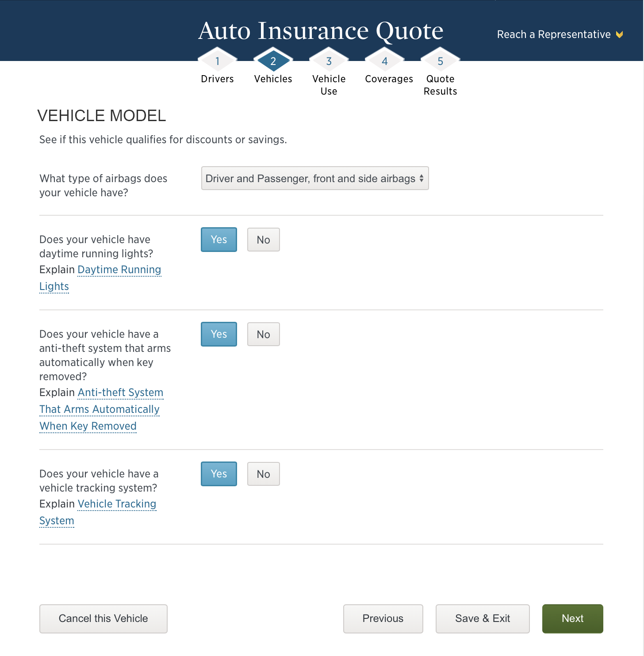
Task: Expand the Reach a Representative menu
Action: tap(555, 34)
